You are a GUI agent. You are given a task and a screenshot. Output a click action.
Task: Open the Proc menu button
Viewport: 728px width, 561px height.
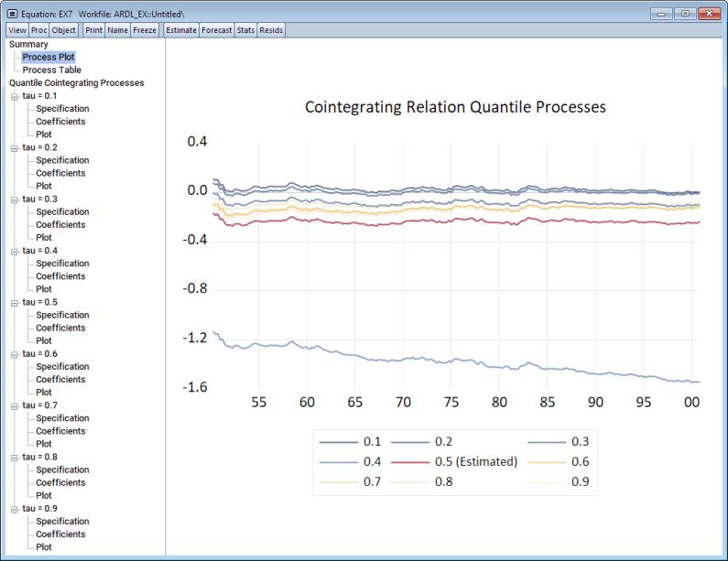tap(38, 30)
